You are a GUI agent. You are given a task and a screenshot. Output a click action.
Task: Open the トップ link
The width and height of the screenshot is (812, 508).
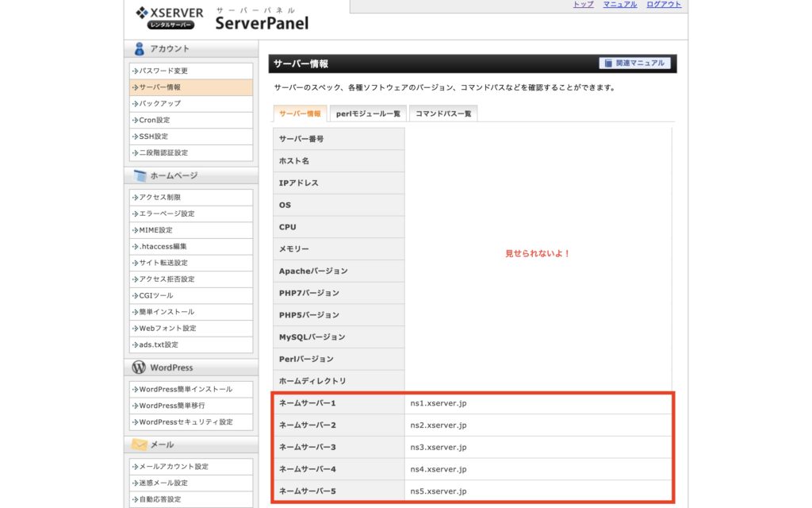pos(583,4)
